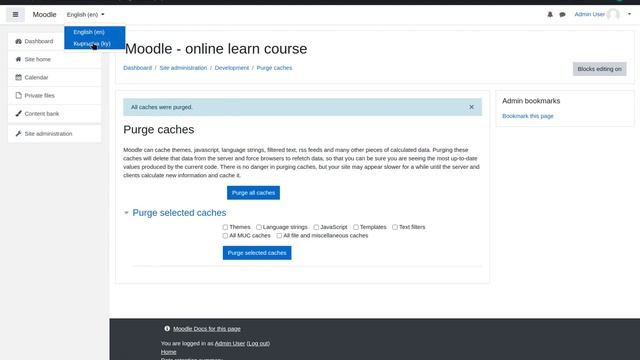Open Site administration in sidebar

54,133
